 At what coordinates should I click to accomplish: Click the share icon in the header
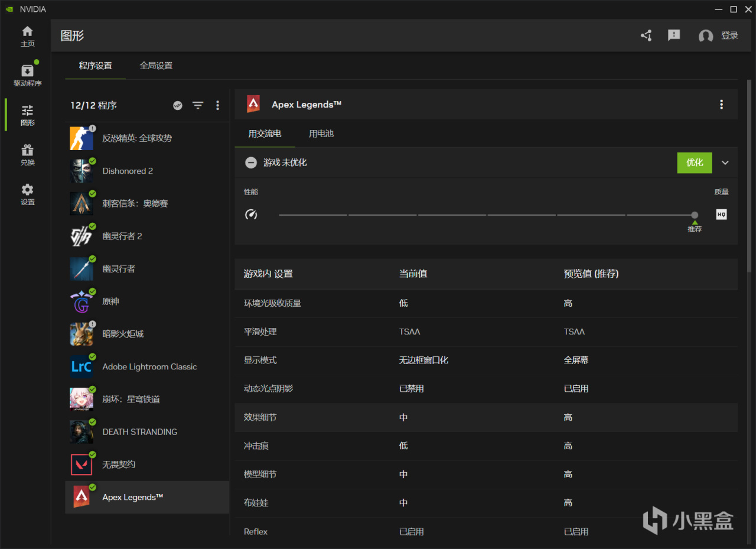[646, 35]
